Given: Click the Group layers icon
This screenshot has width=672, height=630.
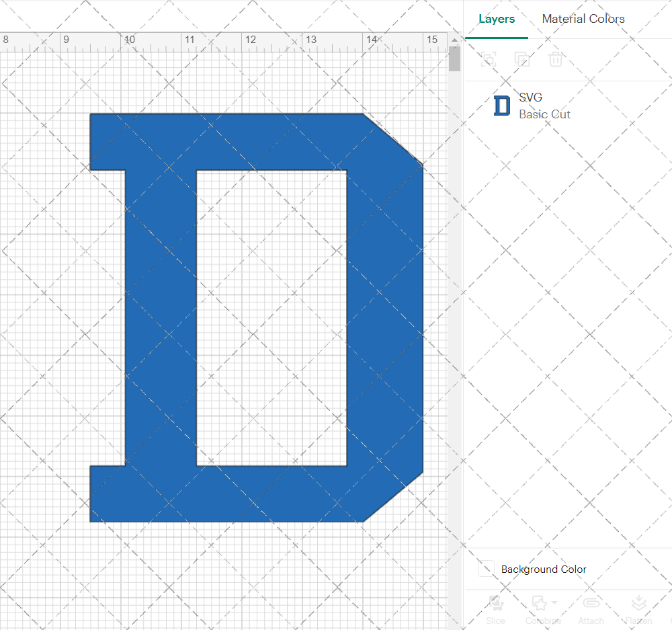Looking at the screenshot, I should pyautogui.click(x=488, y=58).
